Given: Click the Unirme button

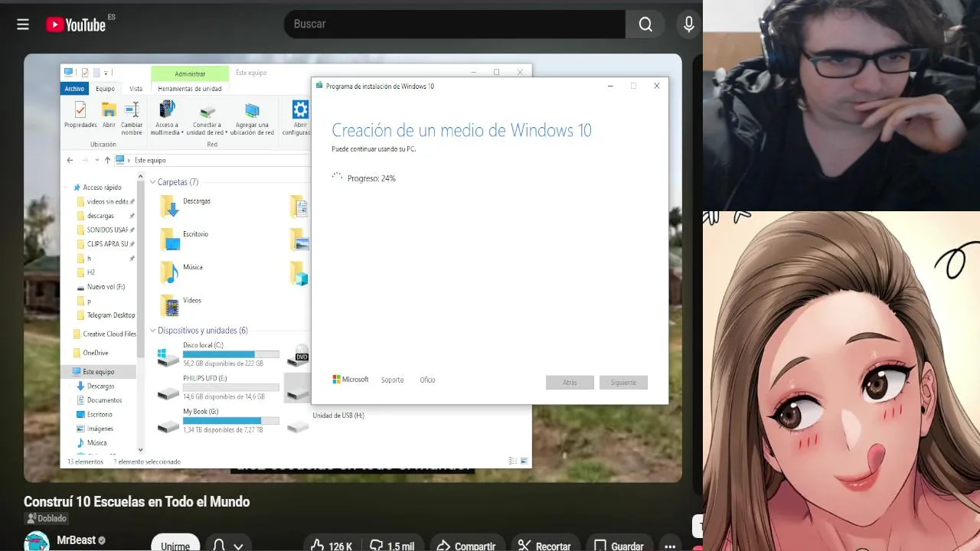Looking at the screenshot, I should [175, 544].
